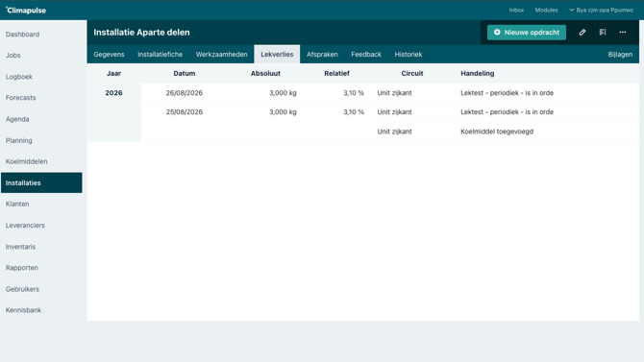This screenshot has height=362, width=644.
Task: Click the Jaar column header
Action: (x=113, y=74)
